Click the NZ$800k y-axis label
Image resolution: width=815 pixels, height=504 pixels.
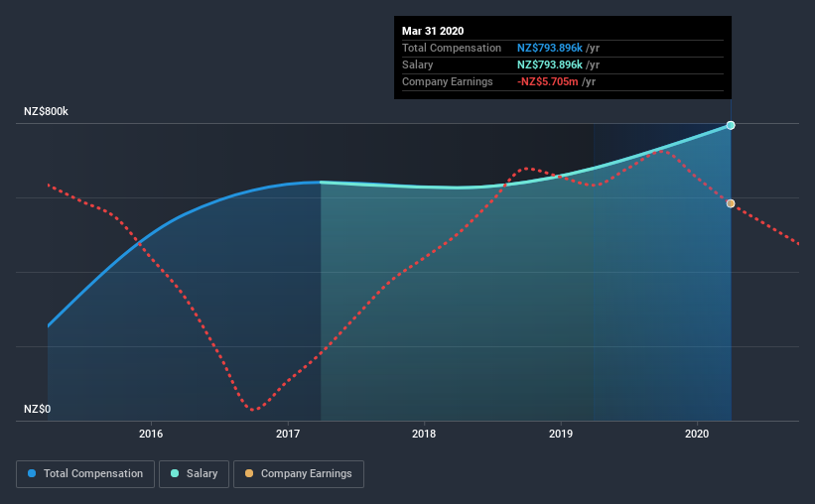(x=46, y=112)
